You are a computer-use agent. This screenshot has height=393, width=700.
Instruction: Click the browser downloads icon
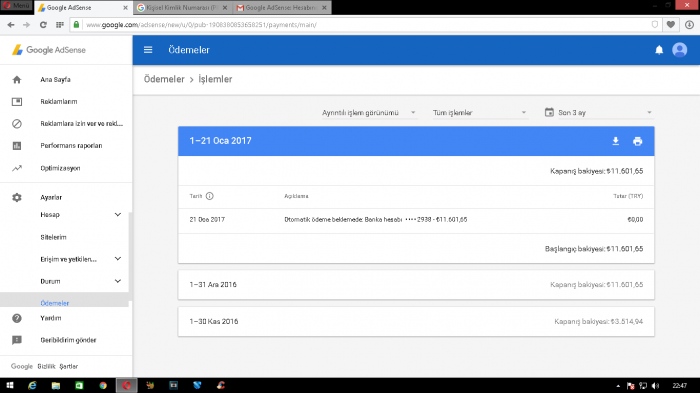click(x=689, y=25)
